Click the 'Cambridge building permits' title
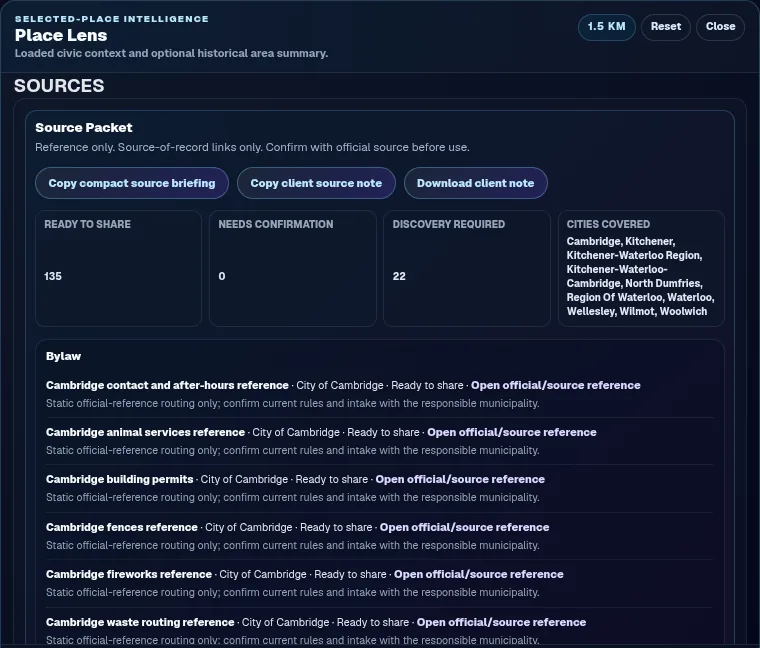 120,479
